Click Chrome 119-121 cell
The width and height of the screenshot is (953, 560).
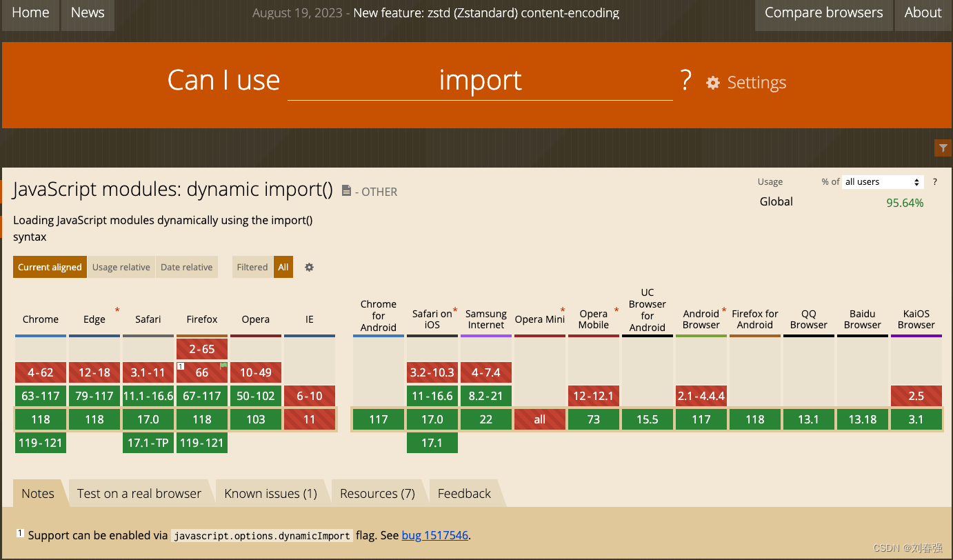point(41,443)
